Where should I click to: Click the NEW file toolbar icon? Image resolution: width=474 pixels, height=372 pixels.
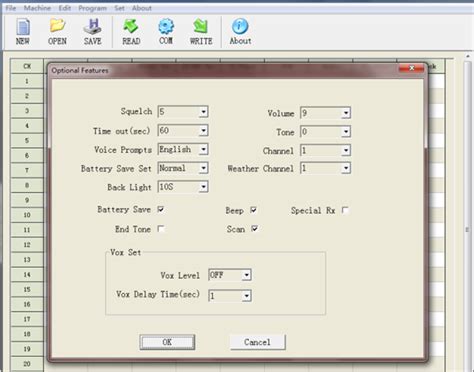point(23,32)
